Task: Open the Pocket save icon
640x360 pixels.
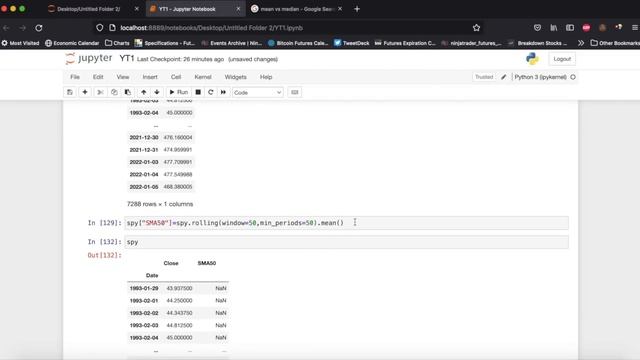Action: [537, 28]
